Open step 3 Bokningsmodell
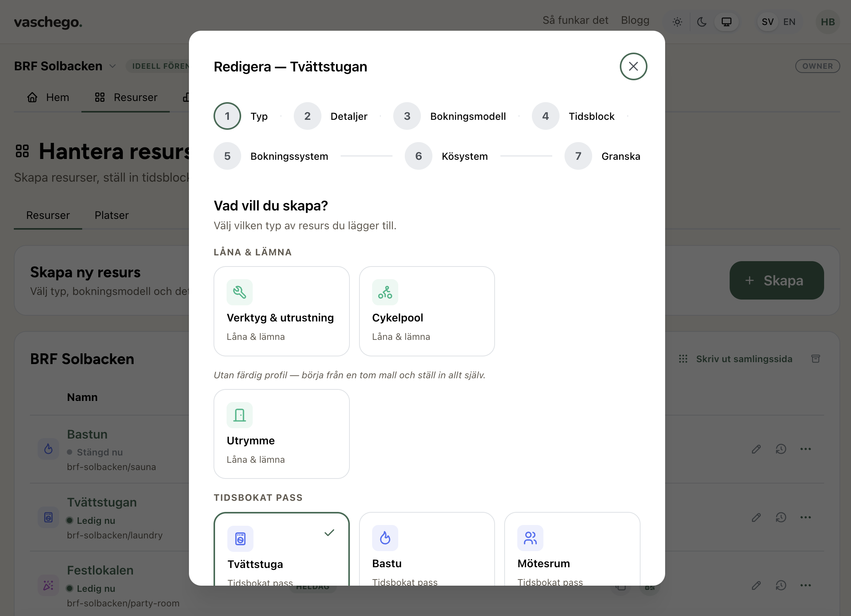 click(x=450, y=116)
